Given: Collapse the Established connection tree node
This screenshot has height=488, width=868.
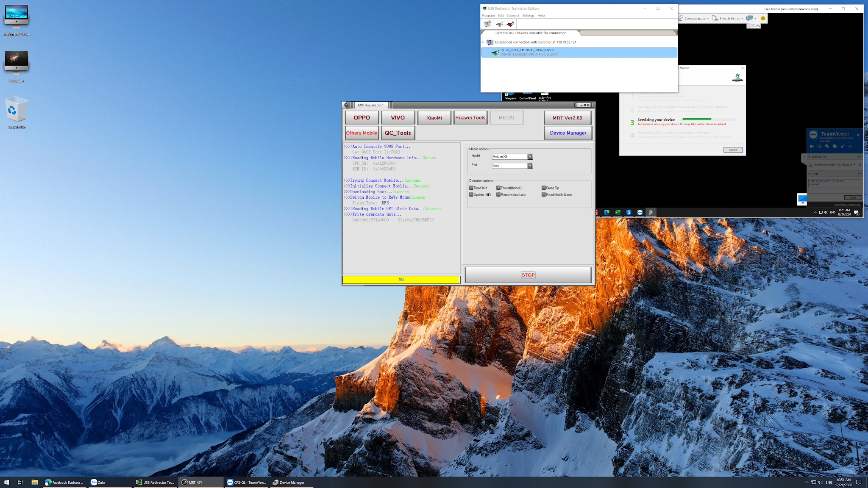Looking at the screenshot, I should pyautogui.click(x=482, y=42).
